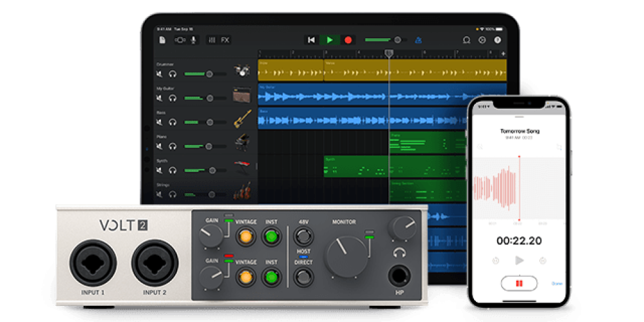Click the master volume slider knob

399,40
